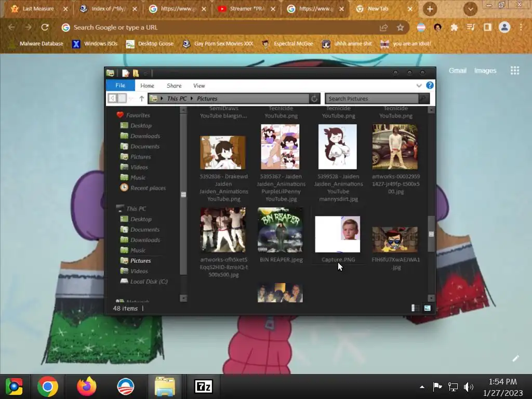
Task: Bookmark this tab with the star icon
Action: click(401, 28)
